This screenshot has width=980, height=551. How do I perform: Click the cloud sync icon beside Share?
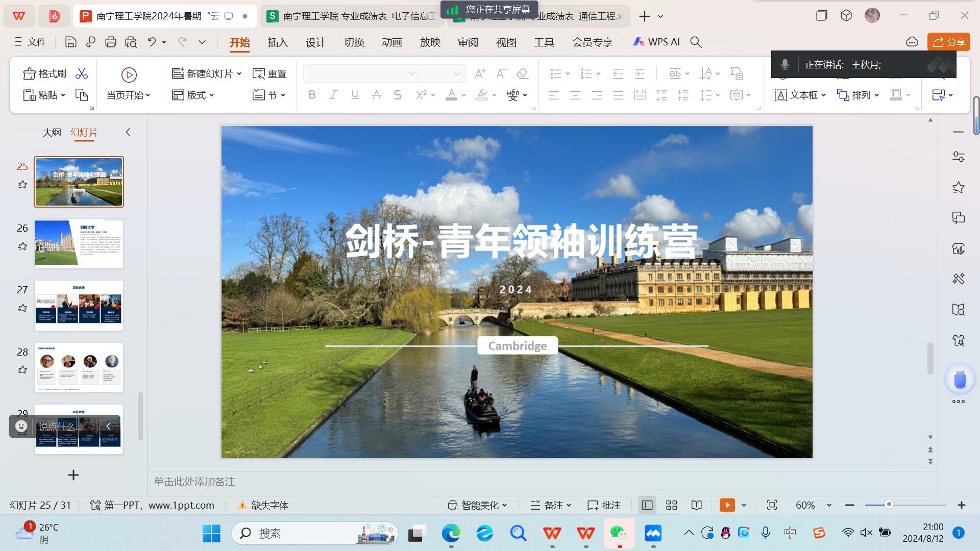click(x=912, y=42)
